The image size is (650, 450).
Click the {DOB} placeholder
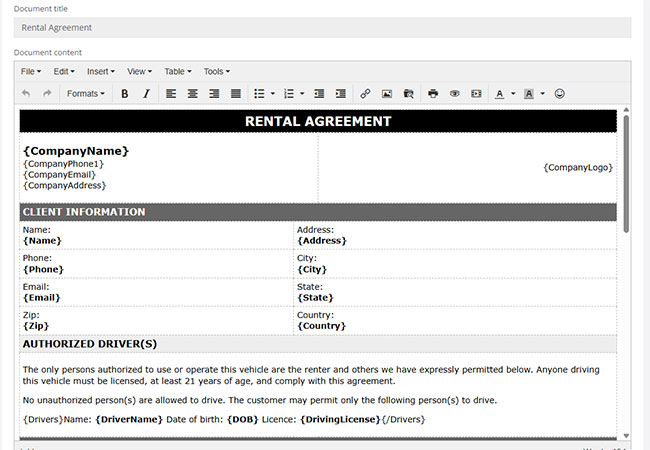click(243, 419)
